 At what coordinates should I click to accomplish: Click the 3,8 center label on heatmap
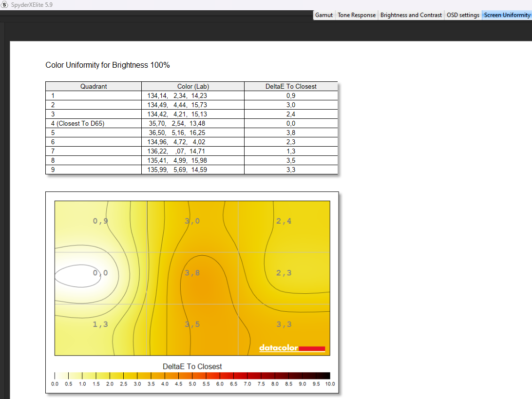(x=192, y=273)
